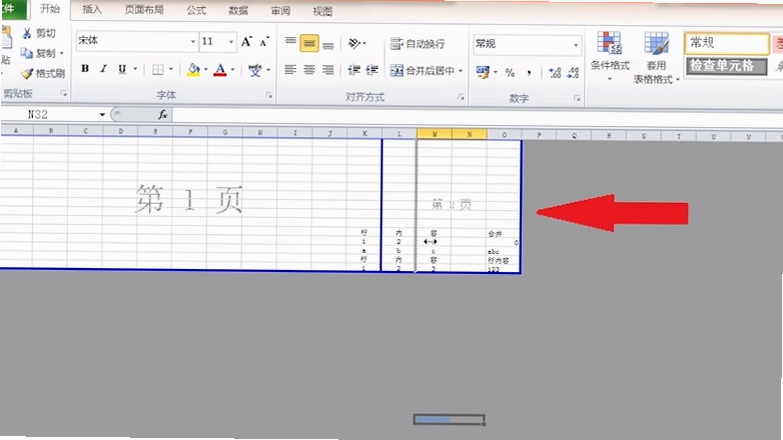Open Format as Table (套用表格格式)
783x440 pixels.
click(656, 57)
